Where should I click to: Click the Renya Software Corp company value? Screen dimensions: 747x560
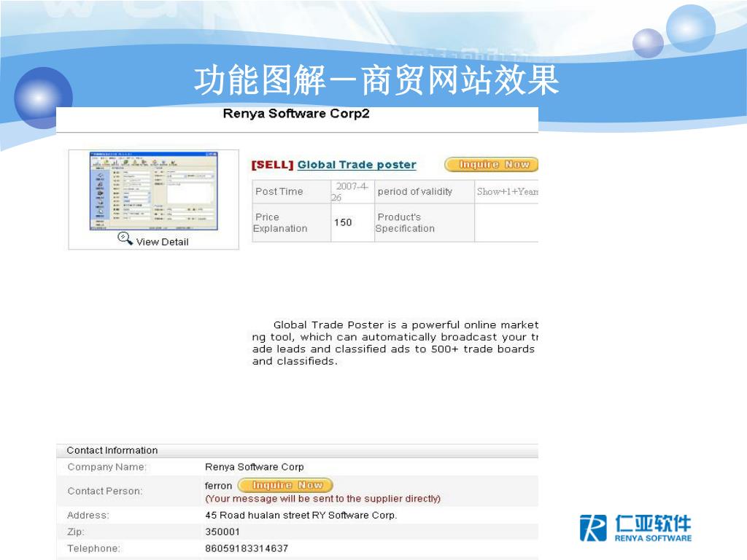[x=255, y=467]
